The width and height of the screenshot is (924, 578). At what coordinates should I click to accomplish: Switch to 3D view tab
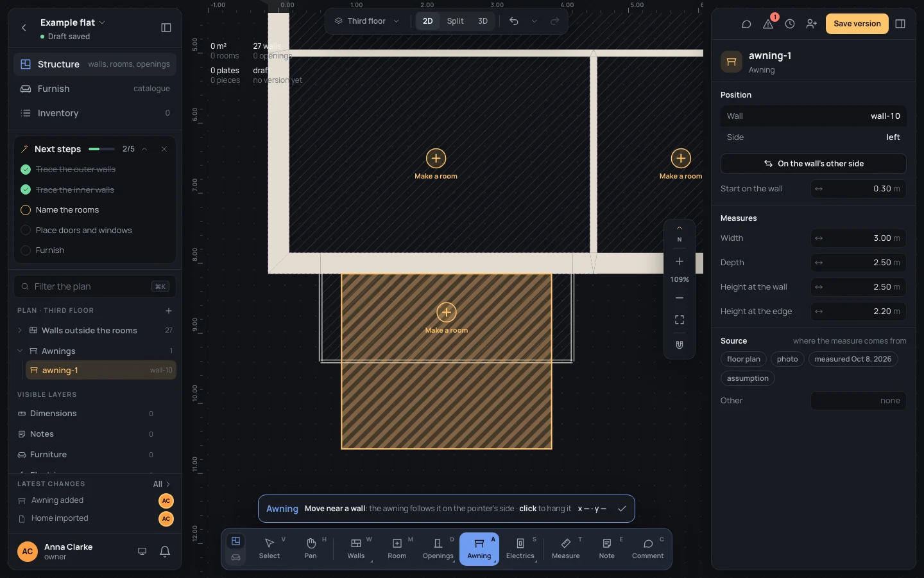coord(483,21)
